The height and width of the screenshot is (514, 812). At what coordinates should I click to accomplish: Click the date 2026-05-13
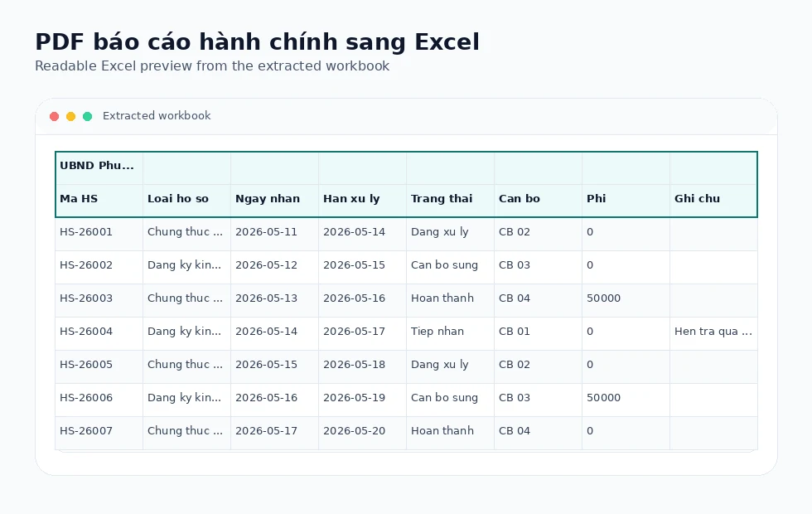[x=274, y=300]
